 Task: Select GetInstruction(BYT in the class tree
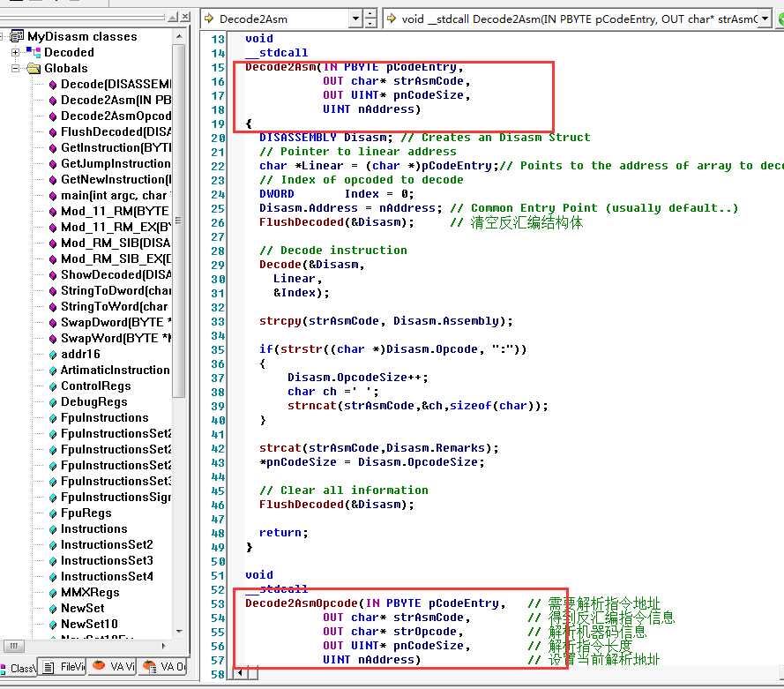coord(116,148)
